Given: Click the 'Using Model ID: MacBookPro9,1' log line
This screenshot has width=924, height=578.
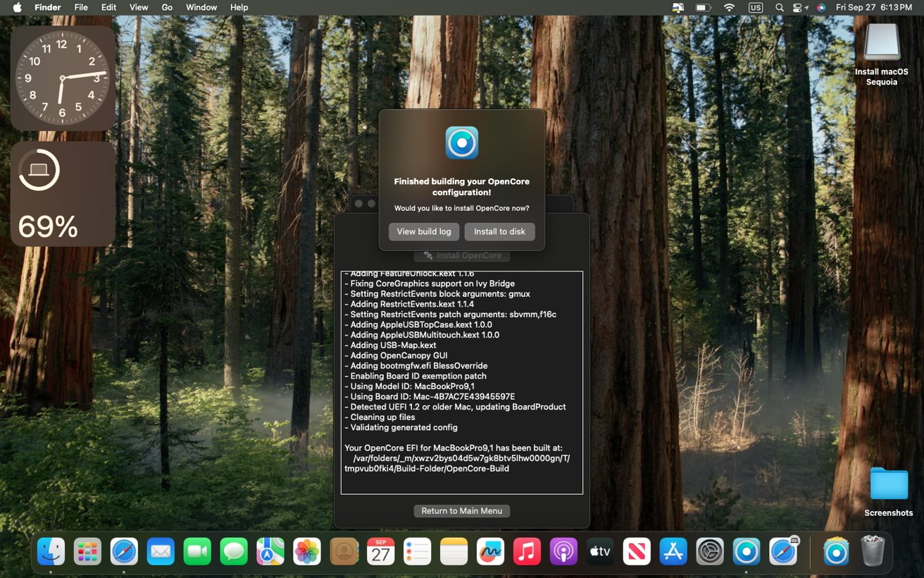Looking at the screenshot, I should point(409,386).
